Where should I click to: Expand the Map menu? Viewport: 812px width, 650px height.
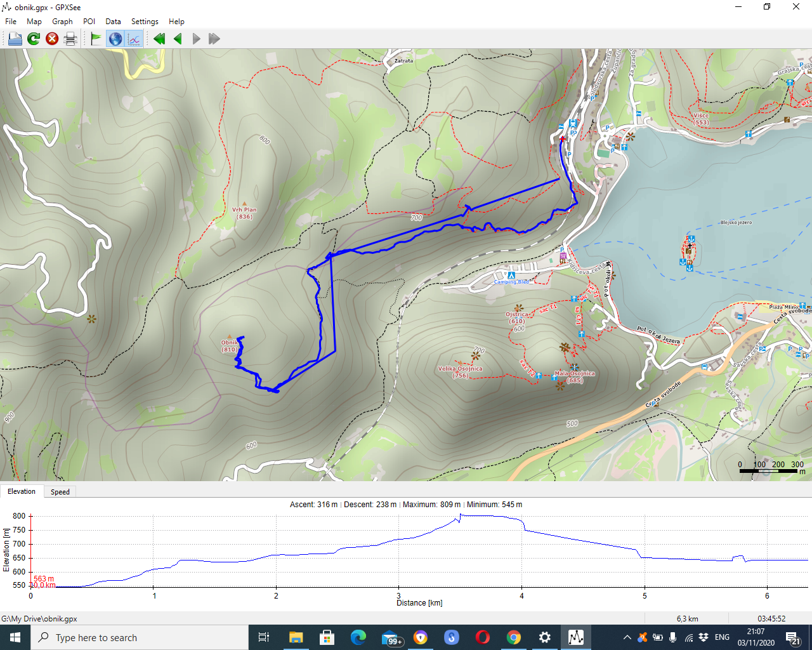click(34, 21)
